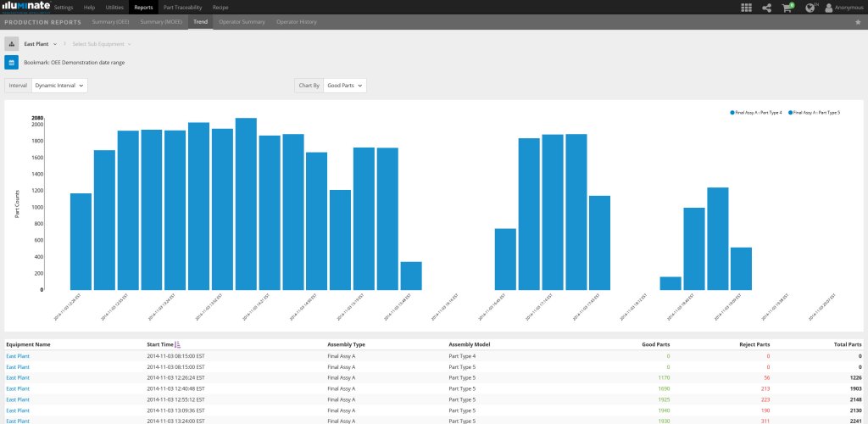Click the favorite star icon
Screen dimensions: 868x424
tap(858, 22)
